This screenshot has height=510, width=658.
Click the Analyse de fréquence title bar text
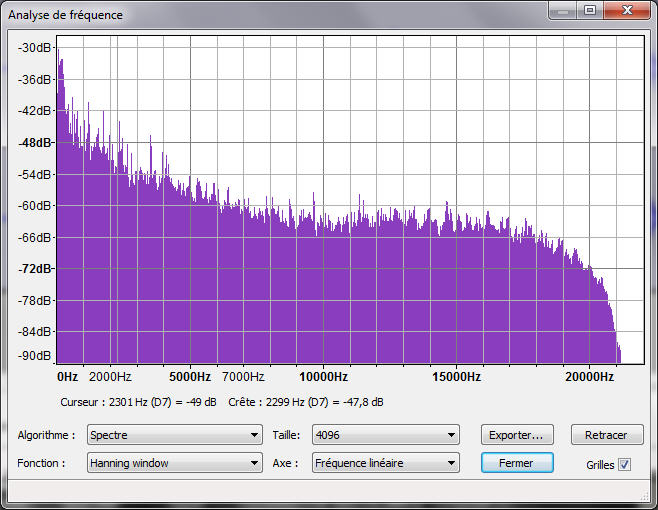coord(65,15)
